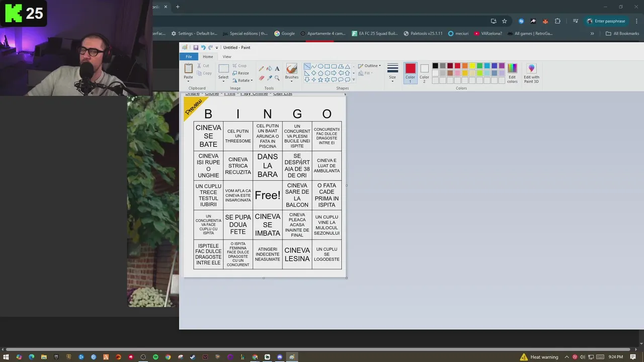Show hidden system tray icons
Viewport: 644px width, 362px height.
pos(567,357)
